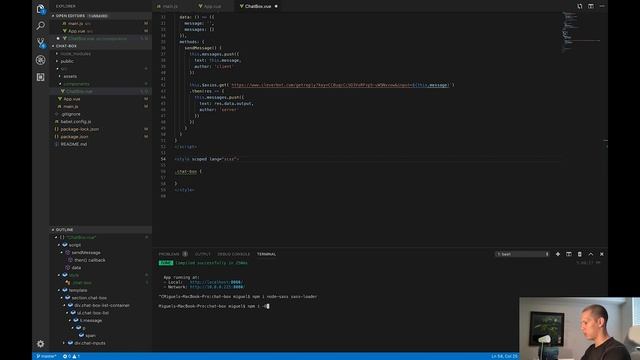This screenshot has height=360, width=640.
Task: Select the TERMINAL panel tab
Action: point(266,254)
